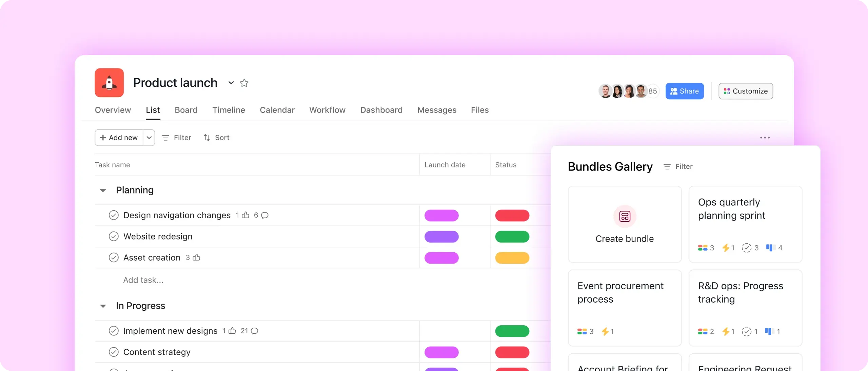Click the custom fields icon on Ops quarterly bundle

click(703, 248)
